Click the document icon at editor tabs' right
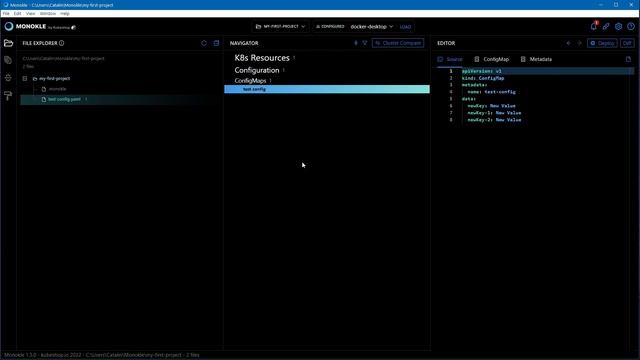The height and width of the screenshot is (360, 640). pos(629,59)
